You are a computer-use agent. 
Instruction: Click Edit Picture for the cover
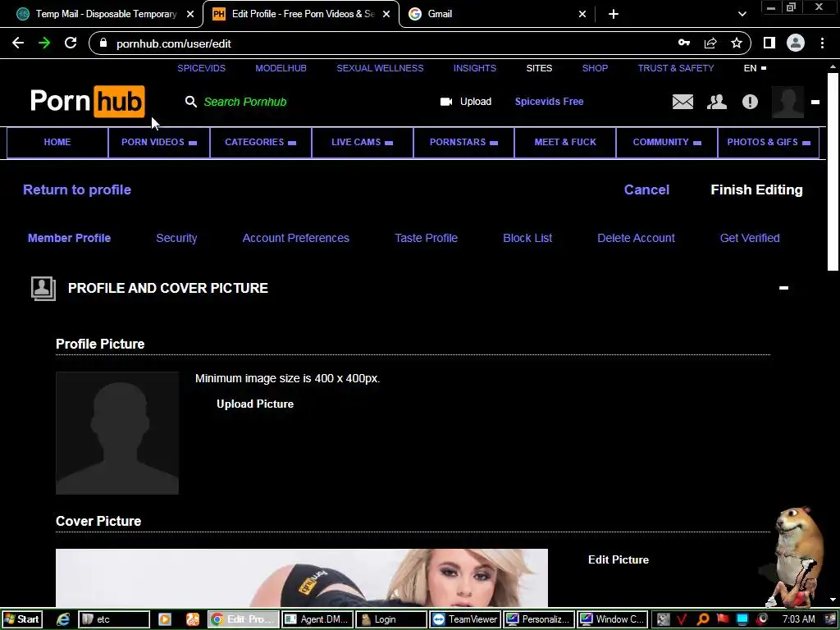point(619,559)
